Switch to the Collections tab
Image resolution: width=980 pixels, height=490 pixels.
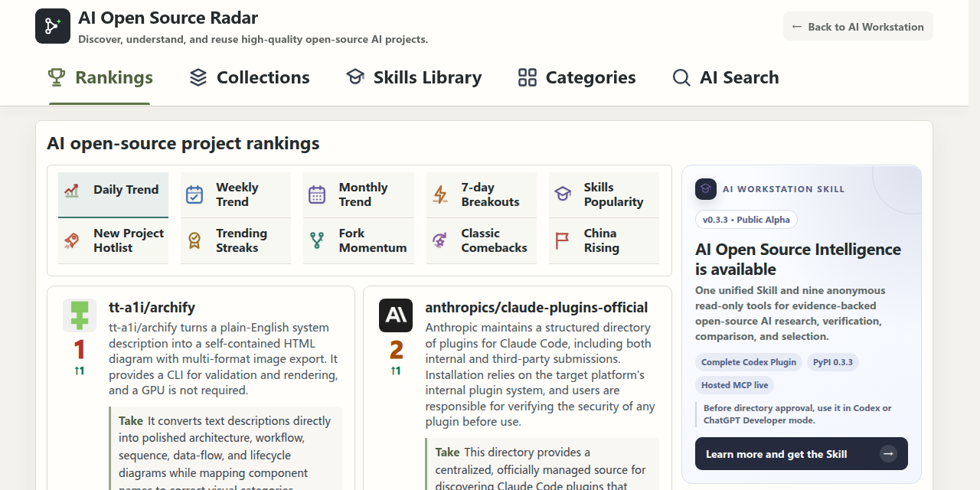coord(250,77)
